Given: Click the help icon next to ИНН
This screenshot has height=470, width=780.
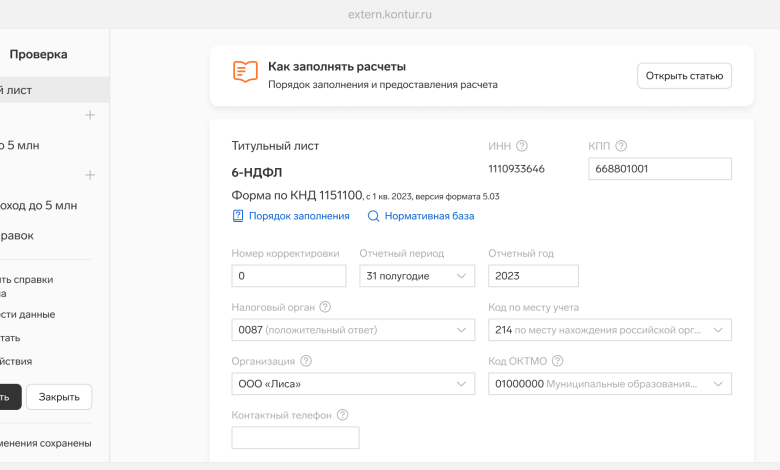Looking at the screenshot, I should click(x=522, y=146).
